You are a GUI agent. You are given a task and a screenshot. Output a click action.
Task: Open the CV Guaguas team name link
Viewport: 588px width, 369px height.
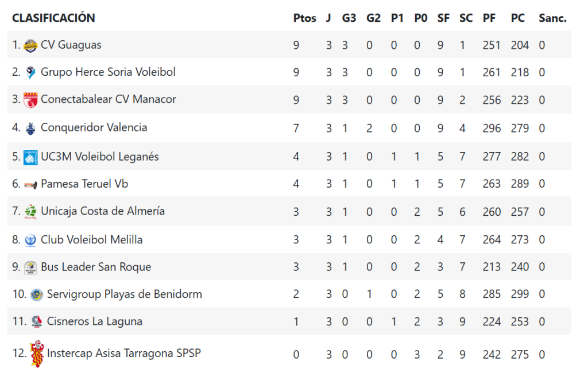(x=71, y=45)
